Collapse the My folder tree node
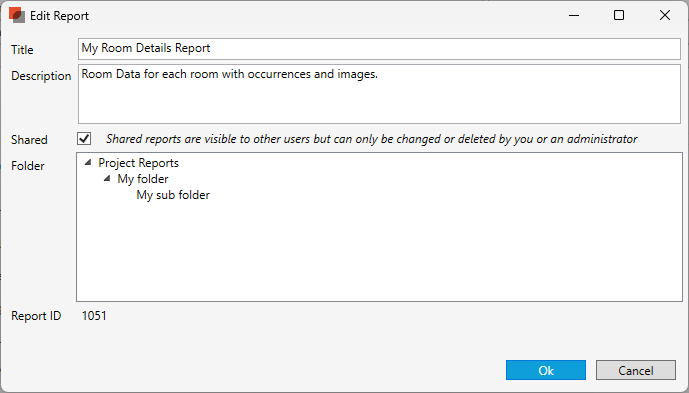This screenshot has height=393, width=689. point(107,178)
